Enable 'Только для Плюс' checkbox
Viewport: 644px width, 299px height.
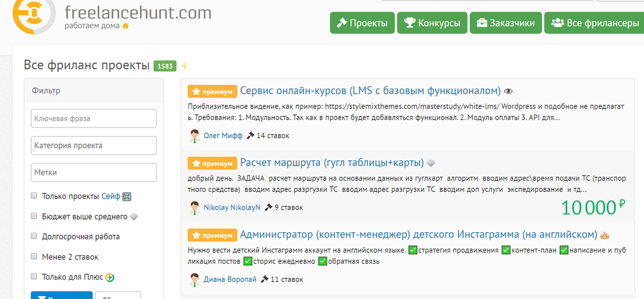(x=34, y=277)
